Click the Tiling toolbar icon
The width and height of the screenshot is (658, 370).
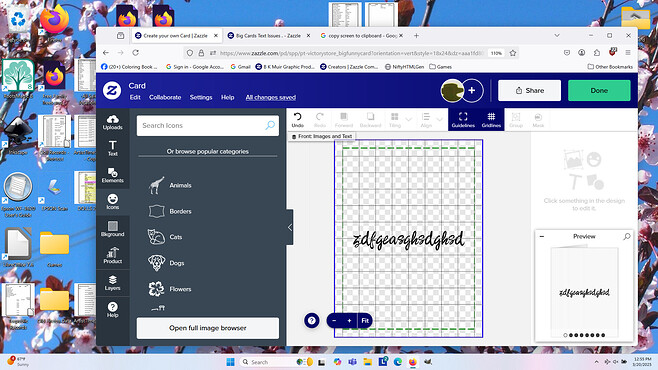point(394,120)
